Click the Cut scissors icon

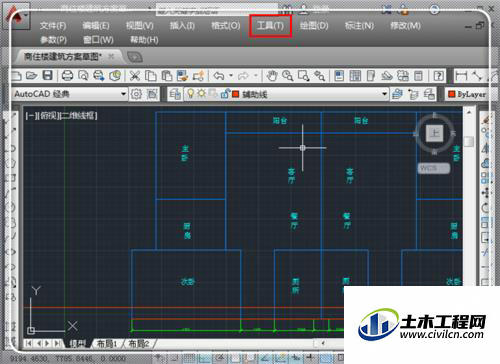[x=135, y=76]
